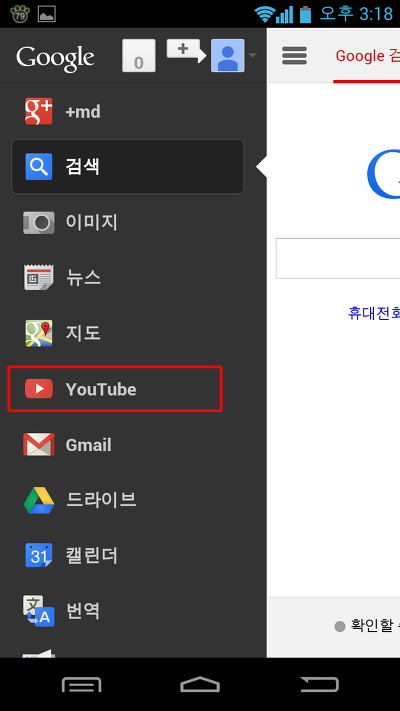Tap the Google search input field
Screen dimensions: 400x711
338,258
